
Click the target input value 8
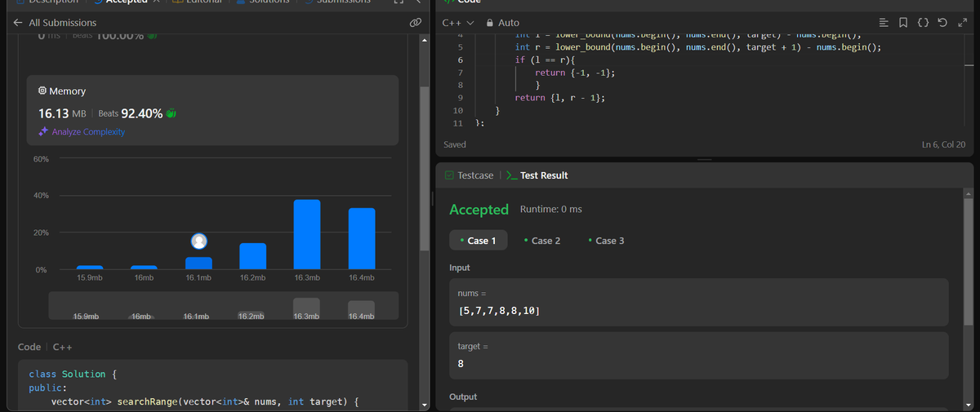coord(461,364)
